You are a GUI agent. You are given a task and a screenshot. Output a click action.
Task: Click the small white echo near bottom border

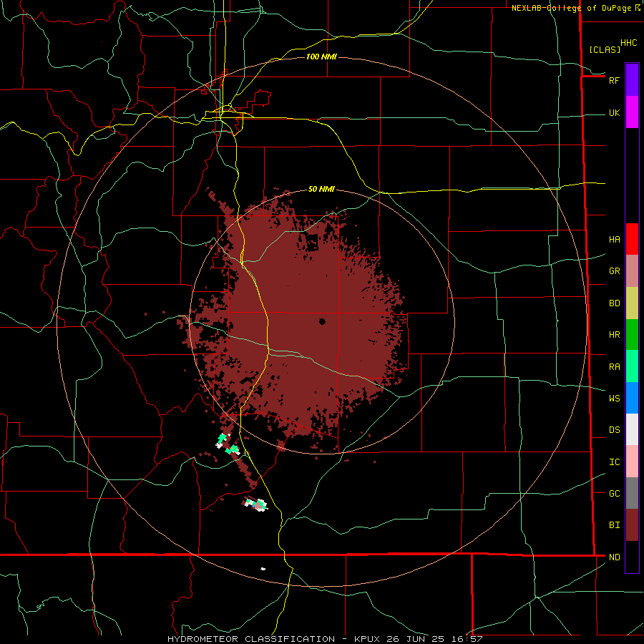point(263,569)
